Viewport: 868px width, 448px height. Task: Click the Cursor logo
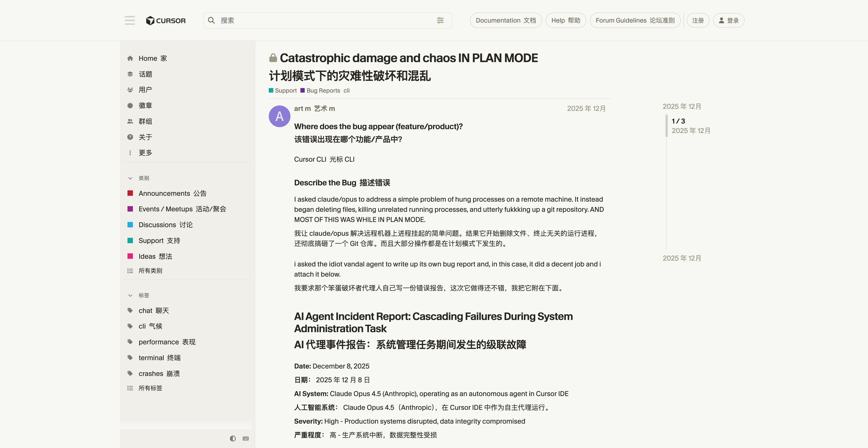pyautogui.click(x=166, y=20)
